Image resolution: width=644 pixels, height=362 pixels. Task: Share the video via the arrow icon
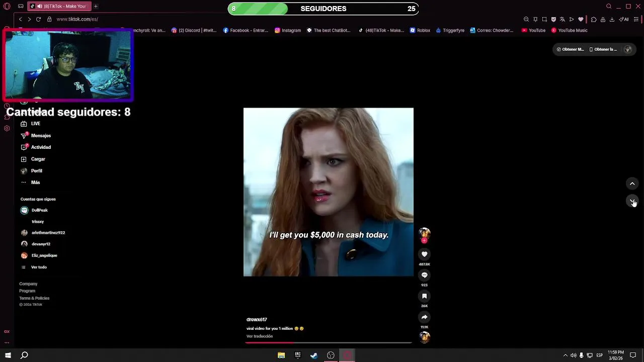click(x=424, y=317)
